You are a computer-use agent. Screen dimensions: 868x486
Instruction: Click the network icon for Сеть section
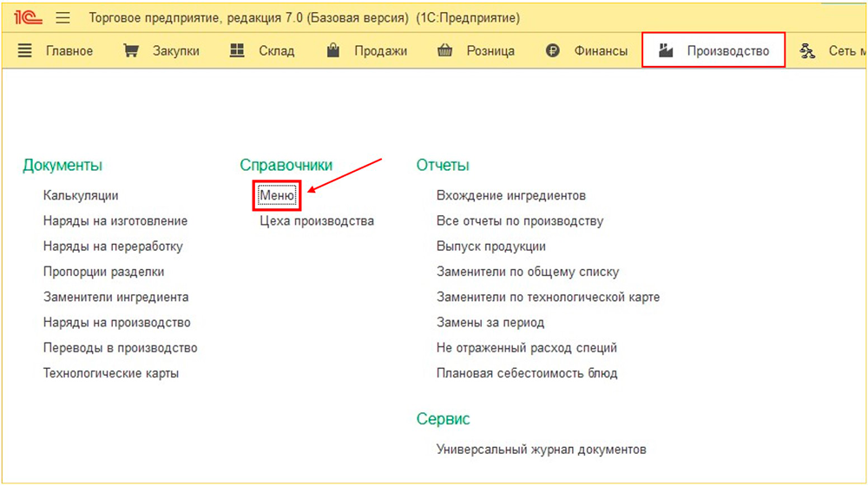click(x=807, y=51)
